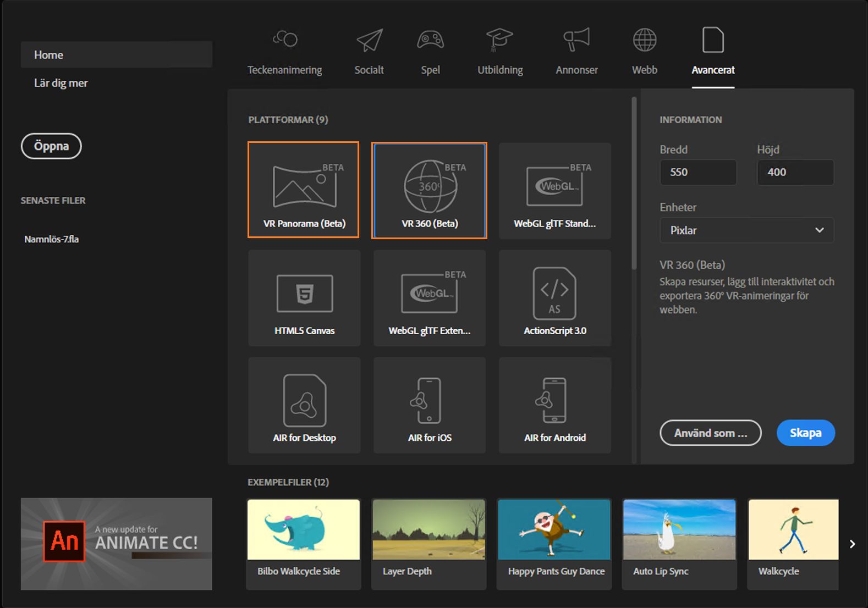This screenshot has height=608, width=868.
Task: Select the AIR for Desktop platform
Action: pos(304,405)
